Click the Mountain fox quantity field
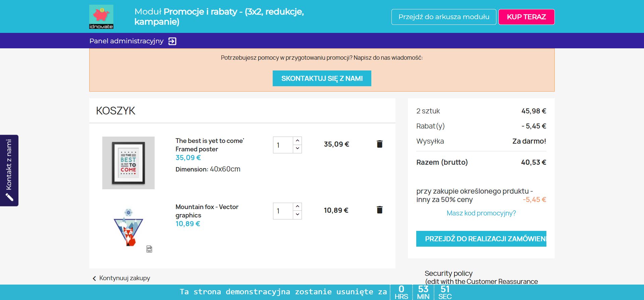644x300 pixels. click(x=283, y=211)
